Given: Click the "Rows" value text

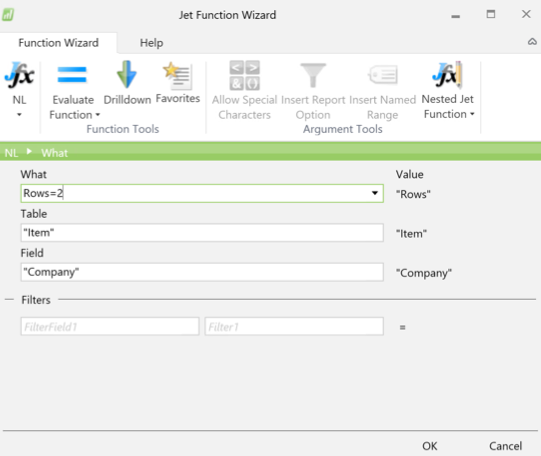Looking at the screenshot, I should tap(413, 194).
